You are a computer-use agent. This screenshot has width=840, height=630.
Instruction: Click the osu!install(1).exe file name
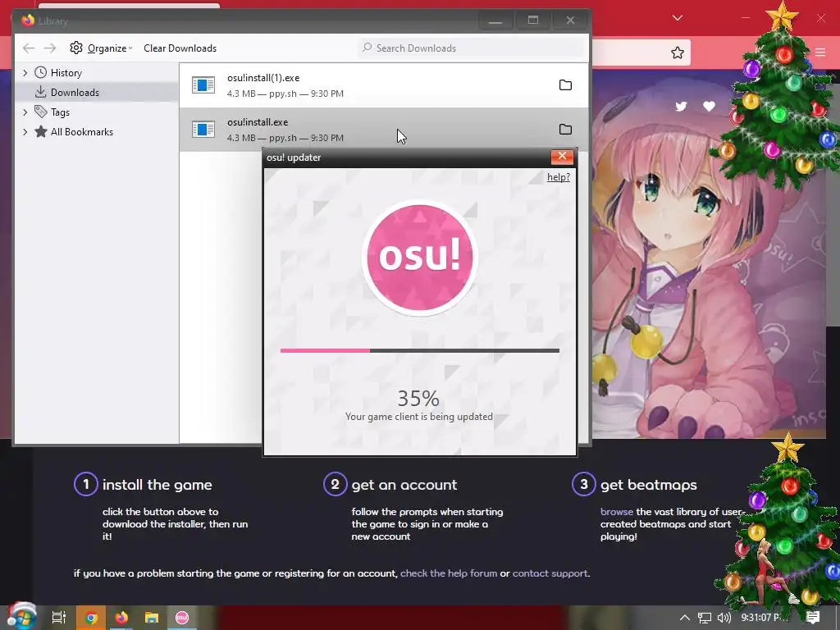pyautogui.click(x=263, y=78)
